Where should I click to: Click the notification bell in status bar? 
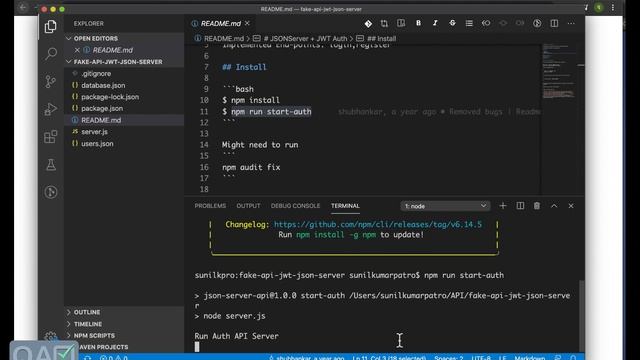pos(573,358)
